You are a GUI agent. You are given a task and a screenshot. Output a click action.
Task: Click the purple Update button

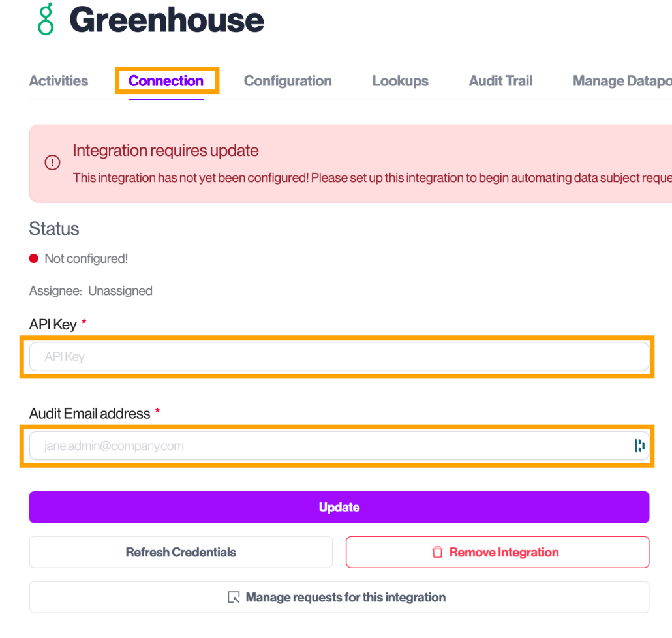pos(339,507)
